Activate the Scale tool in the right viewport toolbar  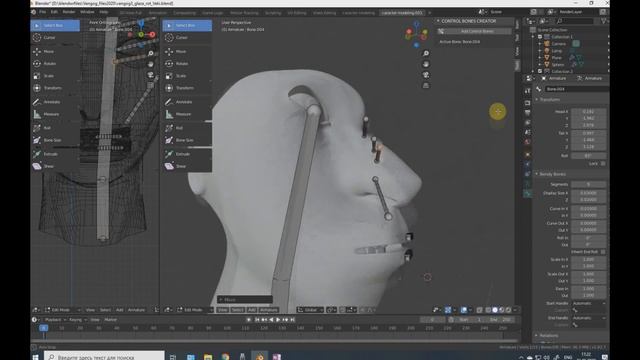point(187,76)
